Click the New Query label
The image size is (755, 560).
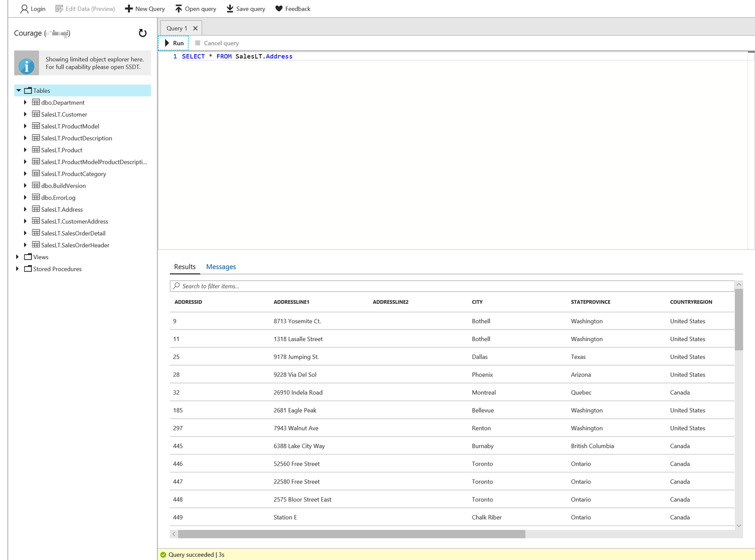pyautogui.click(x=150, y=9)
